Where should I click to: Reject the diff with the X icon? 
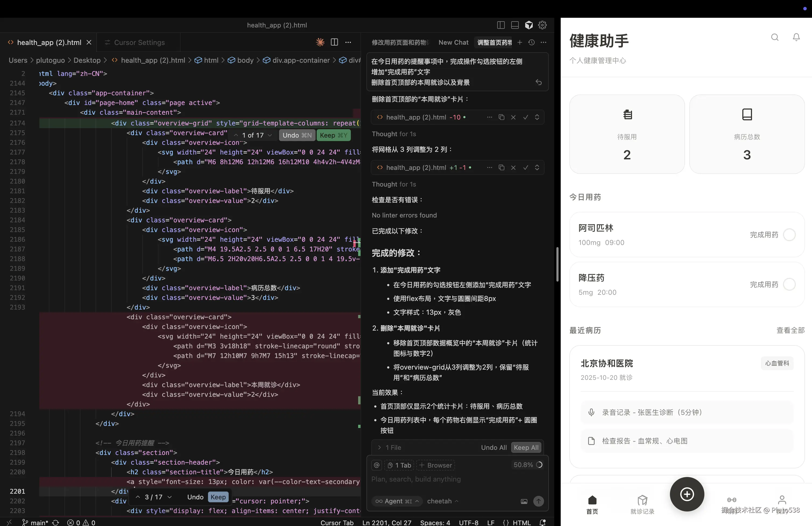click(x=513, y=117)
